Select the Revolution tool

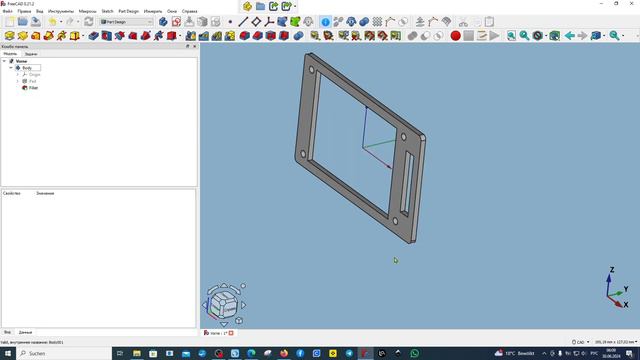(22, 36)
